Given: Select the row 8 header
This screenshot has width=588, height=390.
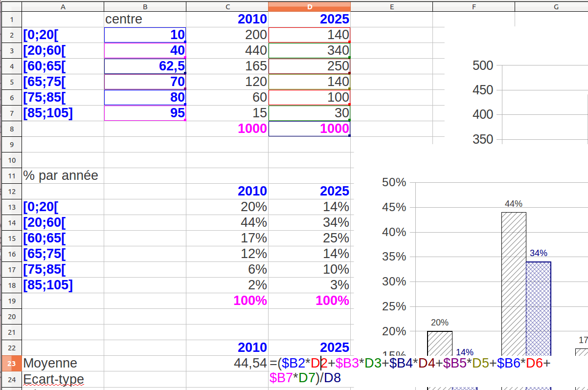Looking at the screenshot, I should pos(11,129).
